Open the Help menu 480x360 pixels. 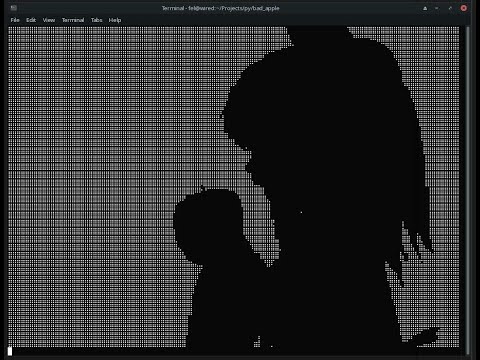pyautogui.click(x=115, y=20)
